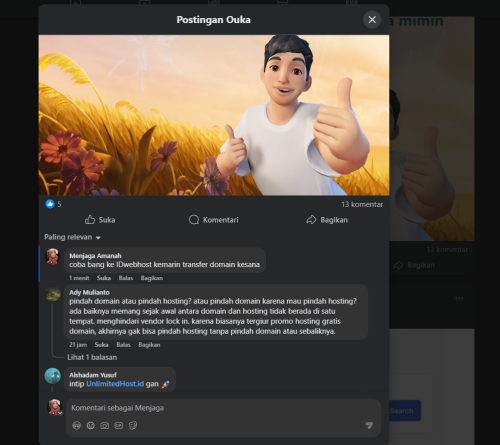500x445 pixels.
Task: Focus the Komentari sebagai Menjaga input
Action: (223, 408)
